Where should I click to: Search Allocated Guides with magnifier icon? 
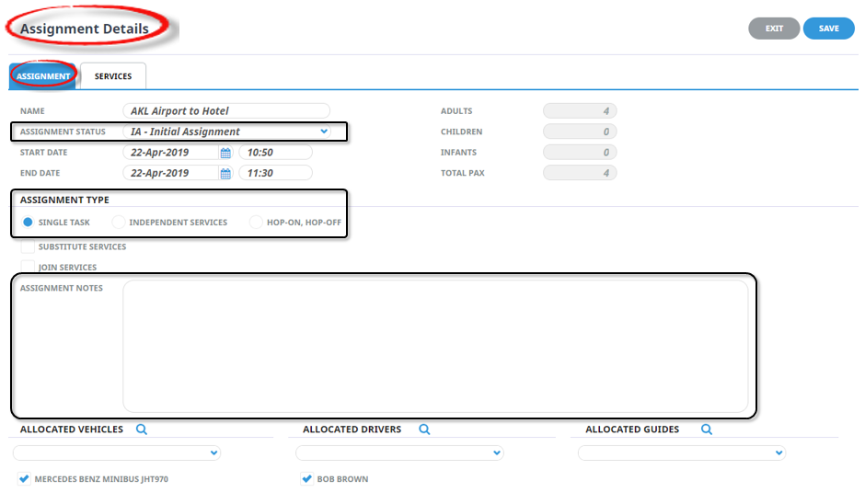(707, 430)
